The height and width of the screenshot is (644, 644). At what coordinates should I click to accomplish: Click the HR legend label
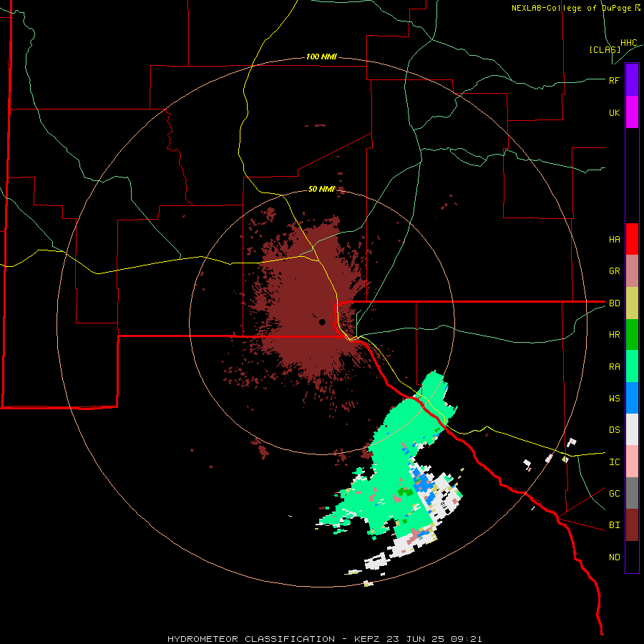tap(614, 335)
